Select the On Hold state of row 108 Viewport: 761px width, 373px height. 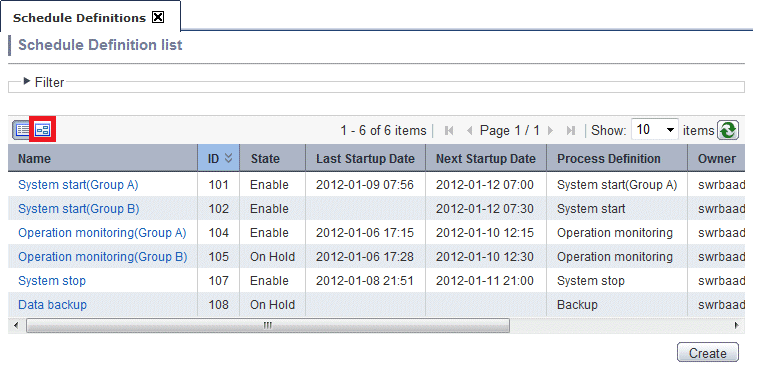[x=272, y=305]
